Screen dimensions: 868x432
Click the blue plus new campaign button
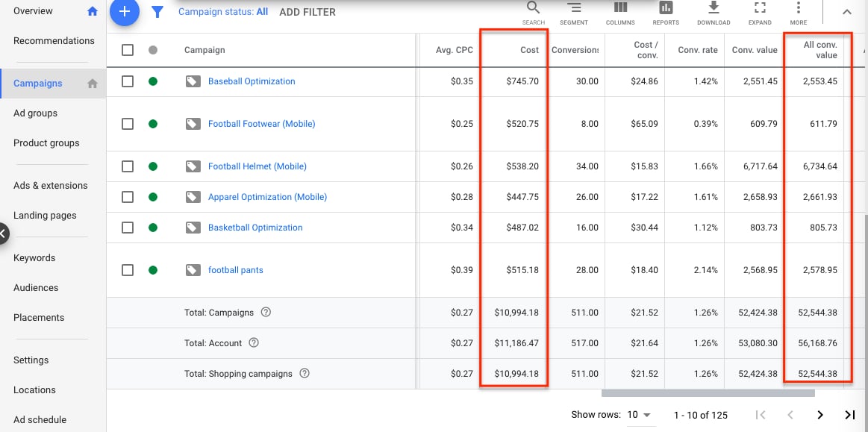tap(125, 12)
